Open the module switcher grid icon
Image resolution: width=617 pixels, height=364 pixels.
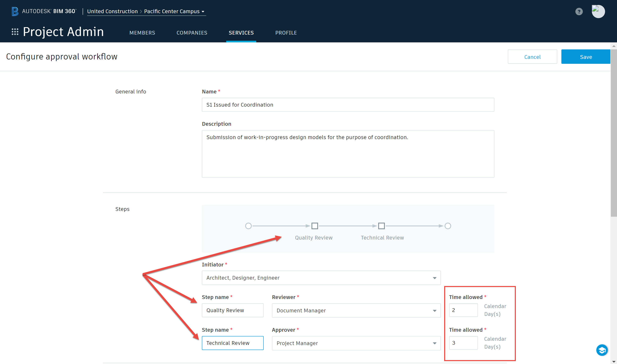point(15,32)
